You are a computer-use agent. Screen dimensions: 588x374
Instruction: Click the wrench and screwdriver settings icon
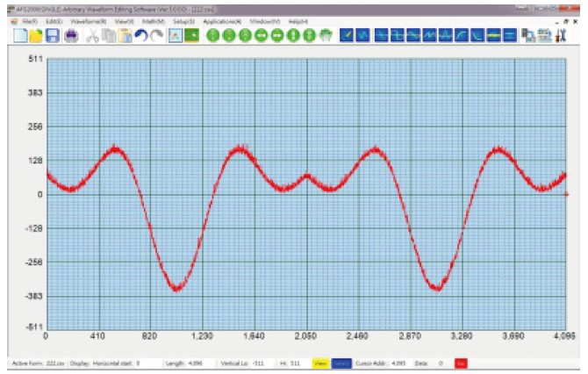coord(561,36)
